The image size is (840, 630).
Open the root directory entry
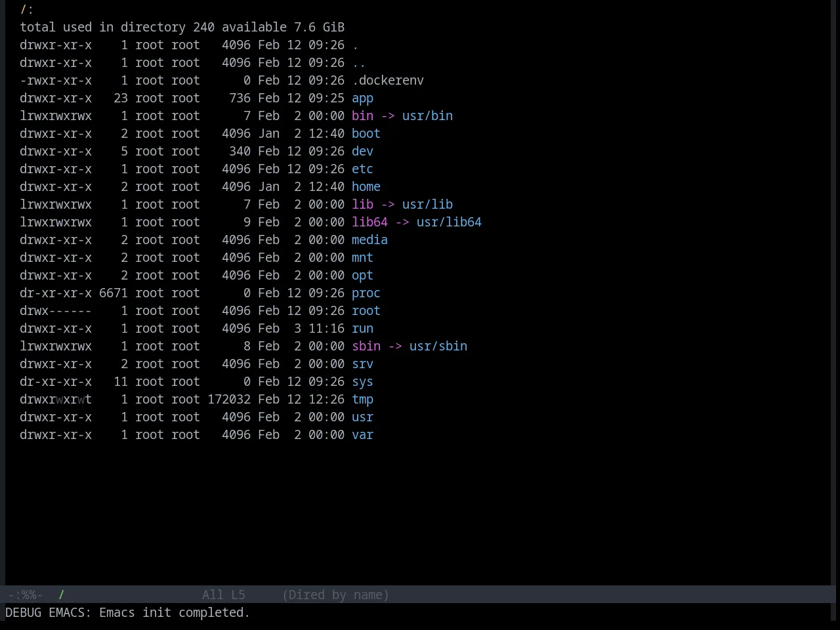366,310
